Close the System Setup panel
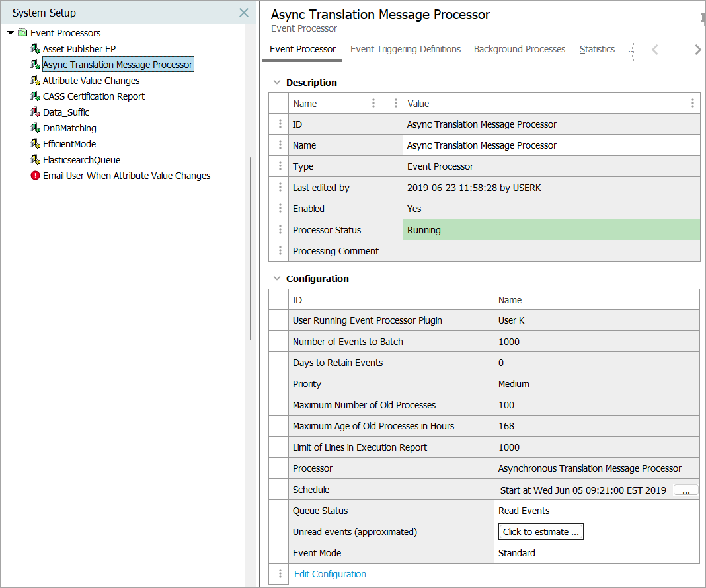Screen dimensions: 706x588 244,13
